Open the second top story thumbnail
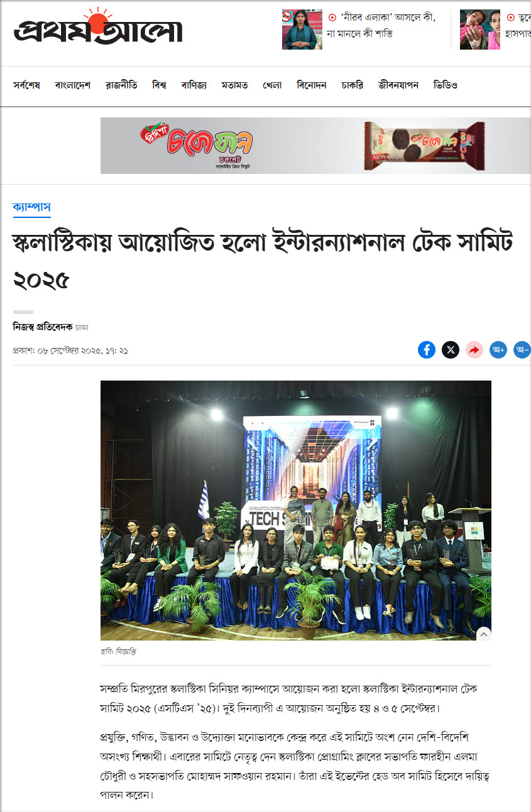The width and height of the screenshot is (531, 812). (x=480, y=30)
